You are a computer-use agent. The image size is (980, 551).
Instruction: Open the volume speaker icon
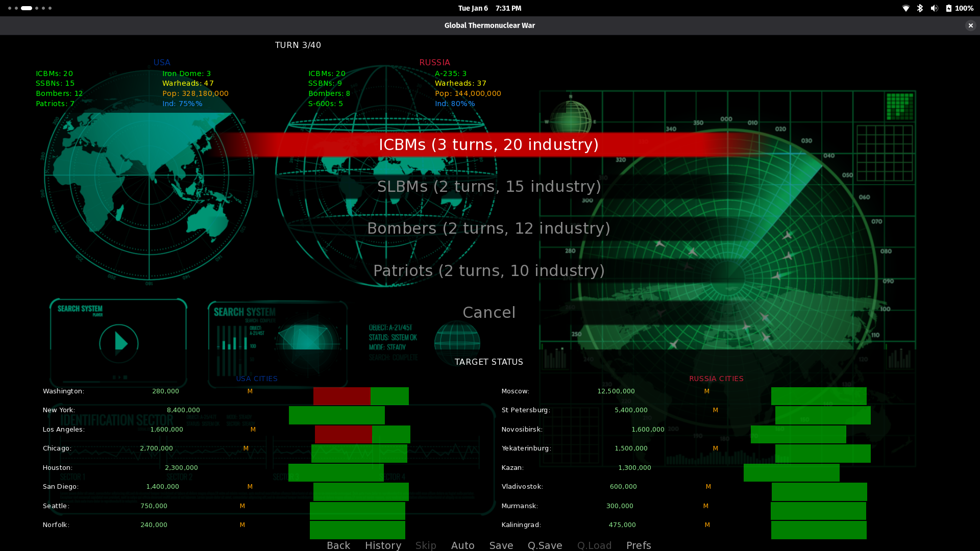(x=934, y=8)
